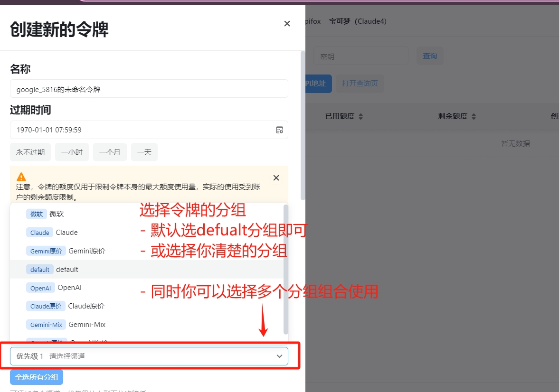Dismiss the quota warning notice
Screen dimensions: 559x392
[276, 178]
